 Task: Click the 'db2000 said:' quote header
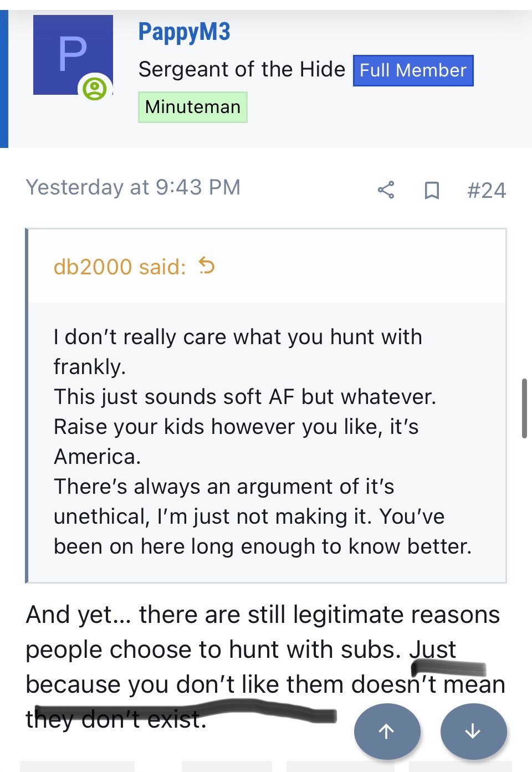click(120, 267)
